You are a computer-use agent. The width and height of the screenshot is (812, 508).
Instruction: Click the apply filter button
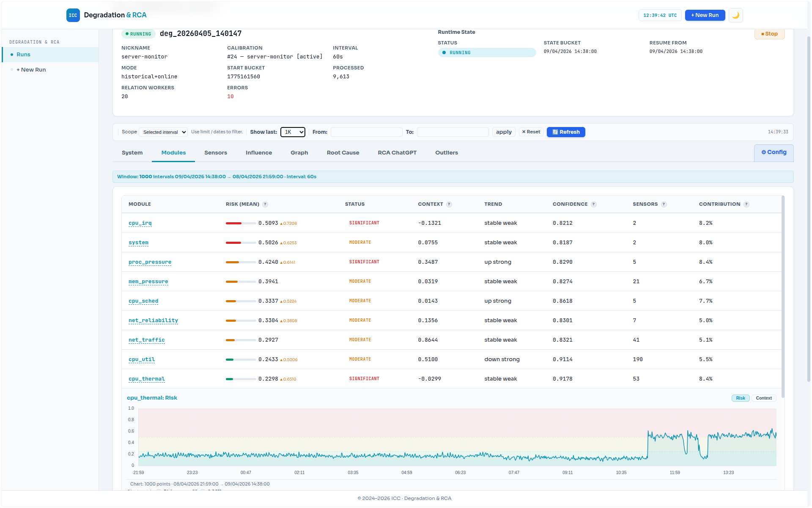(x=503, y=132)
